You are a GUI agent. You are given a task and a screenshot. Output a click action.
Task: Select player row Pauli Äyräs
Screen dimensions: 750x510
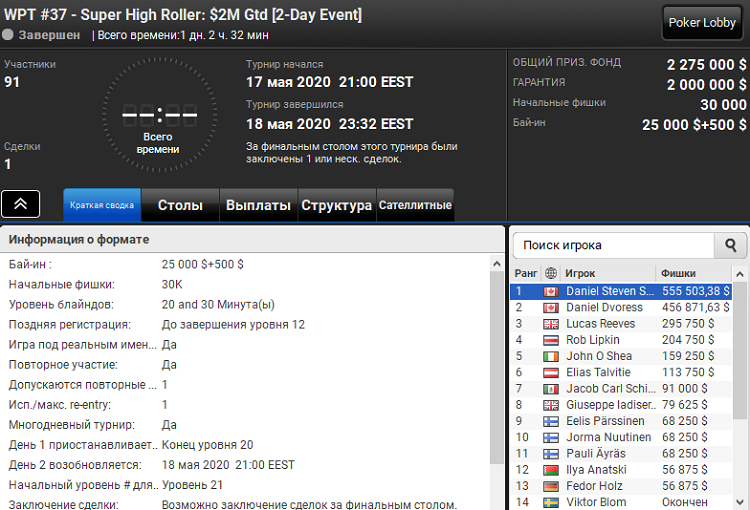click(621, 454)
